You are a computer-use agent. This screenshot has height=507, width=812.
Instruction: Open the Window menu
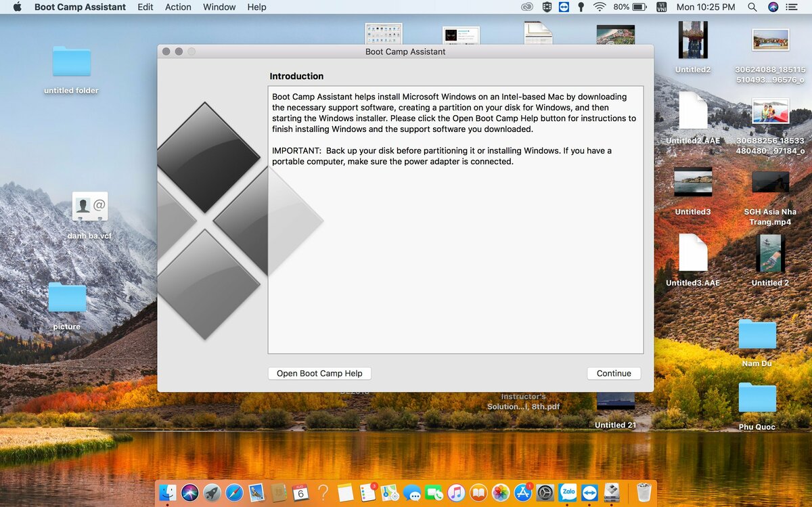tap(219, 7)
